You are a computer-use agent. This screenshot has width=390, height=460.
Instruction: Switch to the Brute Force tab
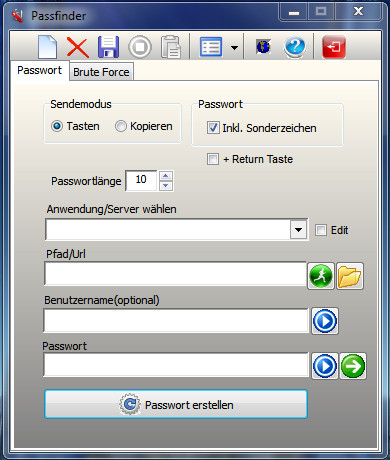pos(101,72)
